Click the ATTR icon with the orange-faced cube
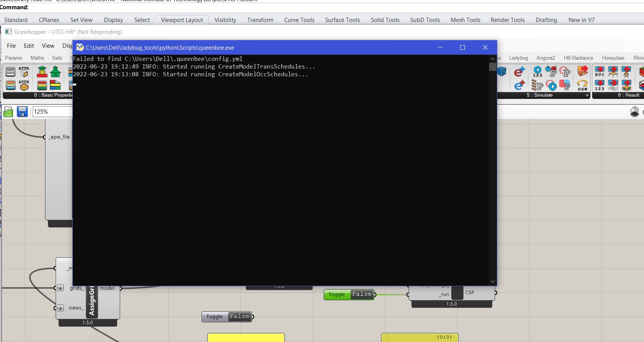The width and height of the screenshot is (644, 342). pos(24,72)
